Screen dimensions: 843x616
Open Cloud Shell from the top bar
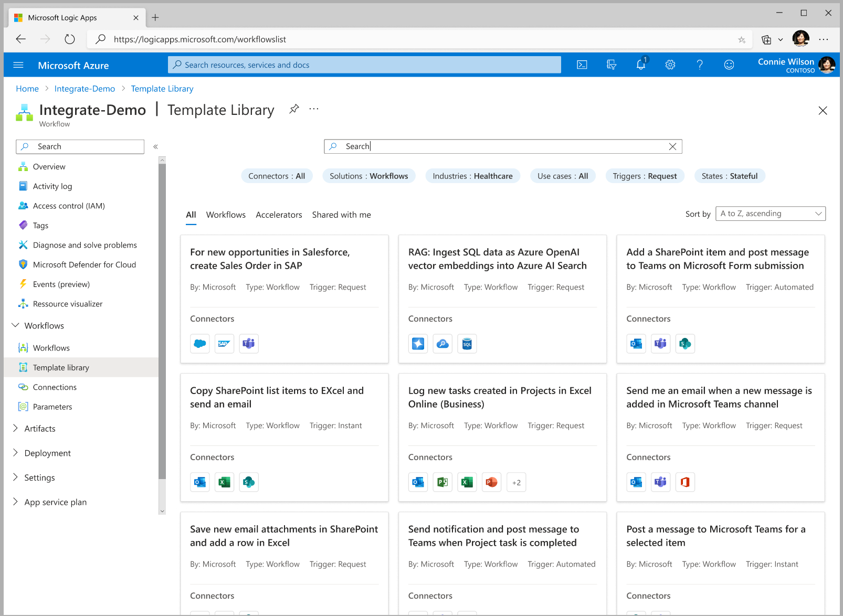(x=582, y=65)
